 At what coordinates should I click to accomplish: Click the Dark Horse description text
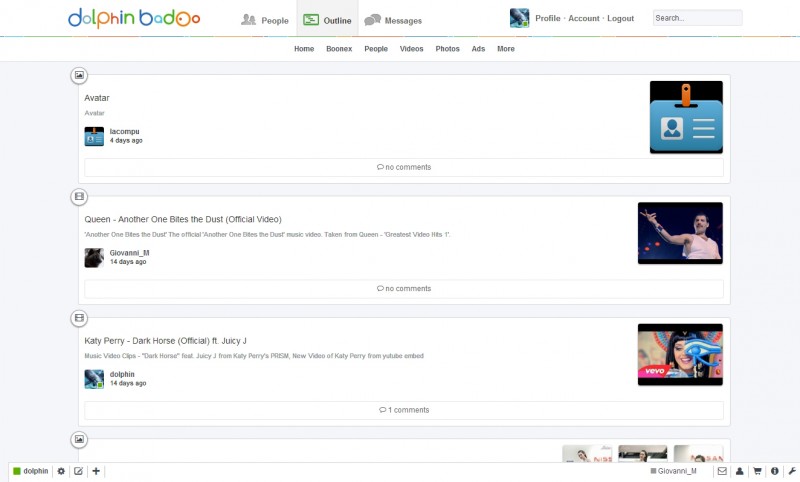pos(254,356)
